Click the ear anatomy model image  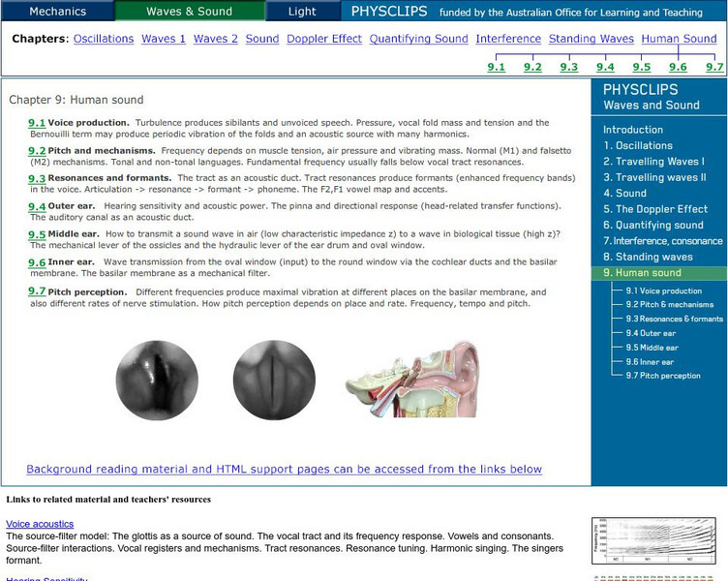[411, 379]
